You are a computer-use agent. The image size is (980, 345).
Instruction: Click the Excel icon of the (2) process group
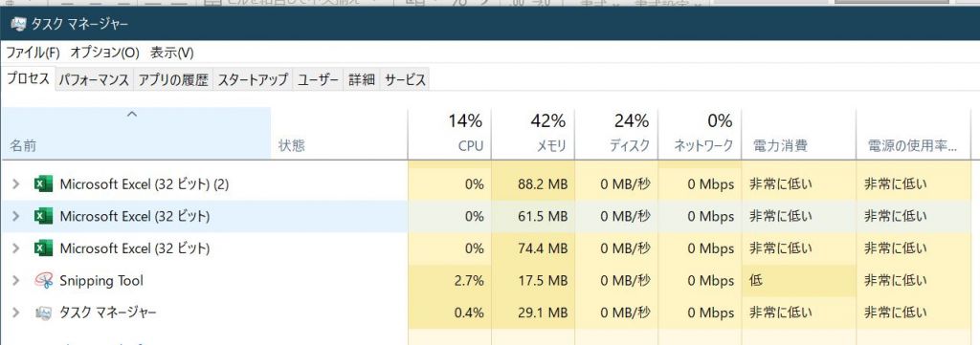pyautogui.click(x=42, y=184)
